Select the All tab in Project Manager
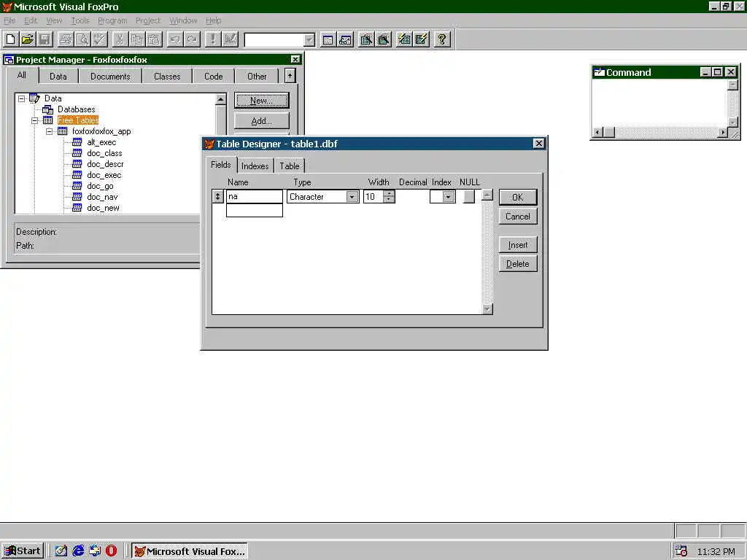This screenshot has width=747, height=560. (22, 75)
